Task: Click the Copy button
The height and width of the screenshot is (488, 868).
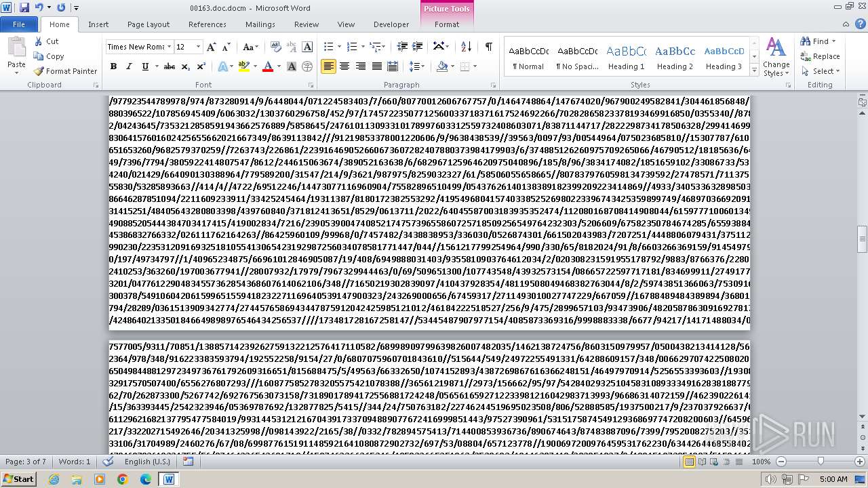Action: click(49, 56)
